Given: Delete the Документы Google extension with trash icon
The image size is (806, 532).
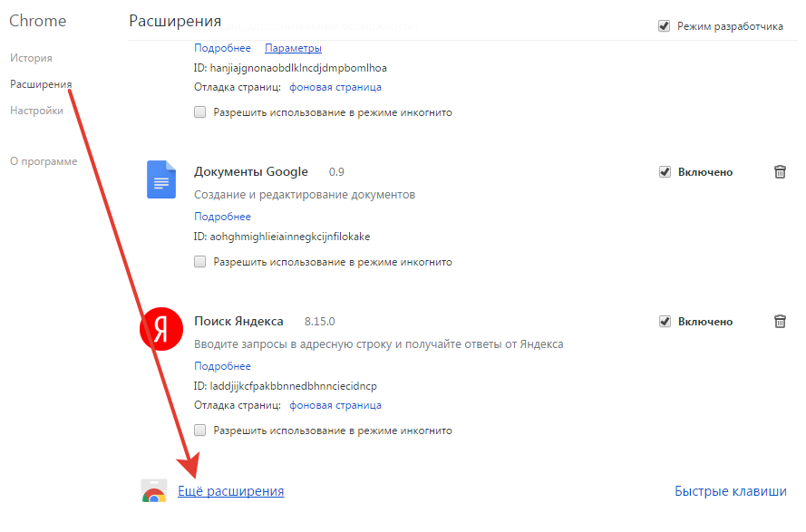Looking at the screenshot, I should point(780,171).
